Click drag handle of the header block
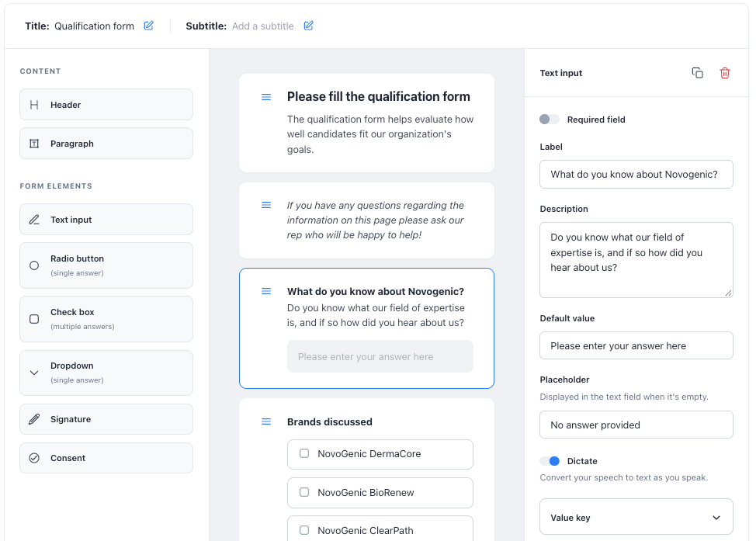 (x=266, y=97)
